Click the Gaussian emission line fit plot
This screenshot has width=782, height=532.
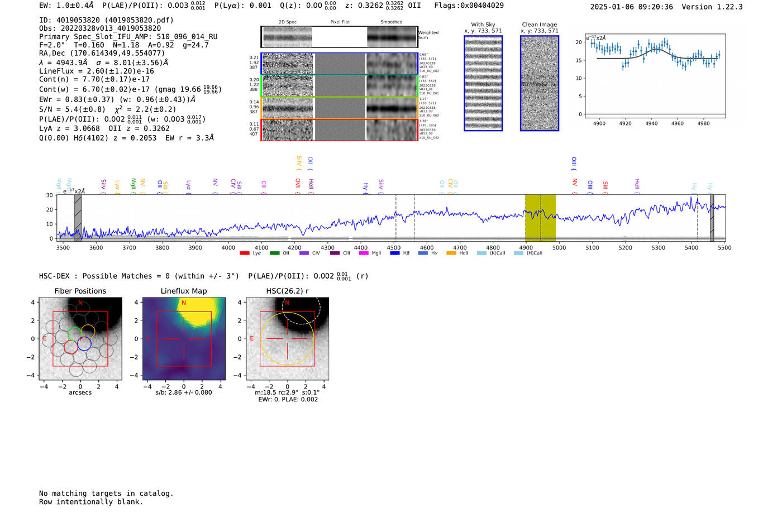[x=655, y=76]
